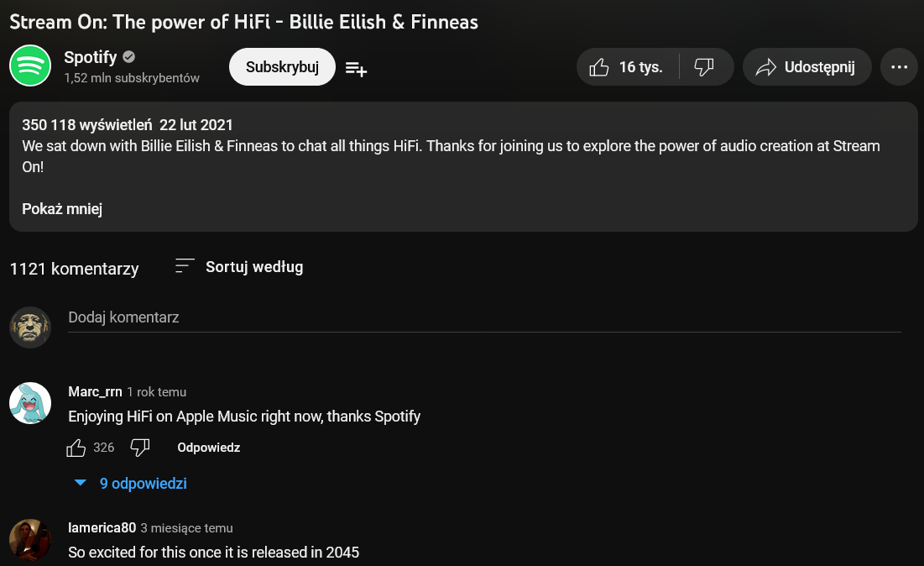This screenshot has width=924, height=566.
Task: Like the video with thumbs up
Action: [626, 67]
